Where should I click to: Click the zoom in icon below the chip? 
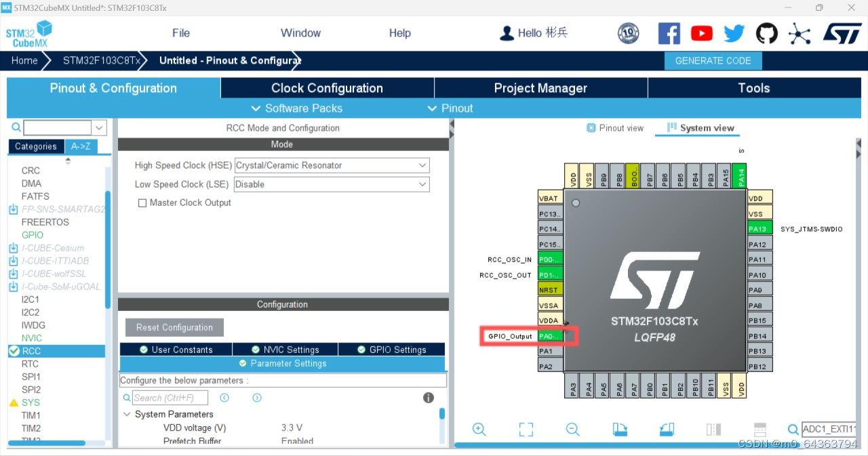tap(479, 429)
